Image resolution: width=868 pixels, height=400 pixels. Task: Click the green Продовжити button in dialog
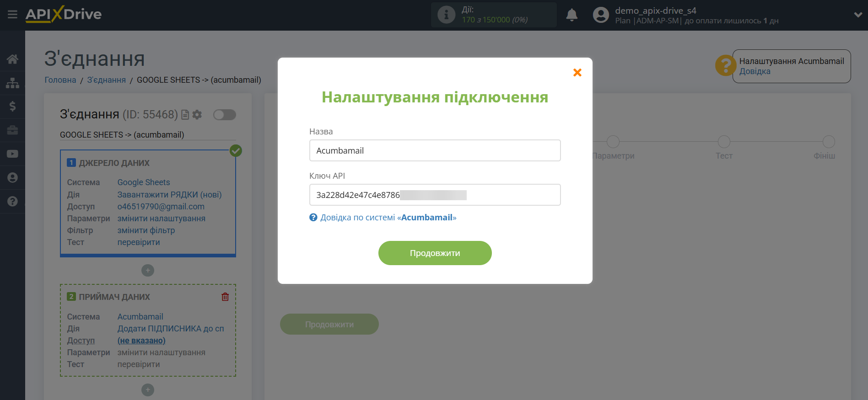click(x=435, y=253)
